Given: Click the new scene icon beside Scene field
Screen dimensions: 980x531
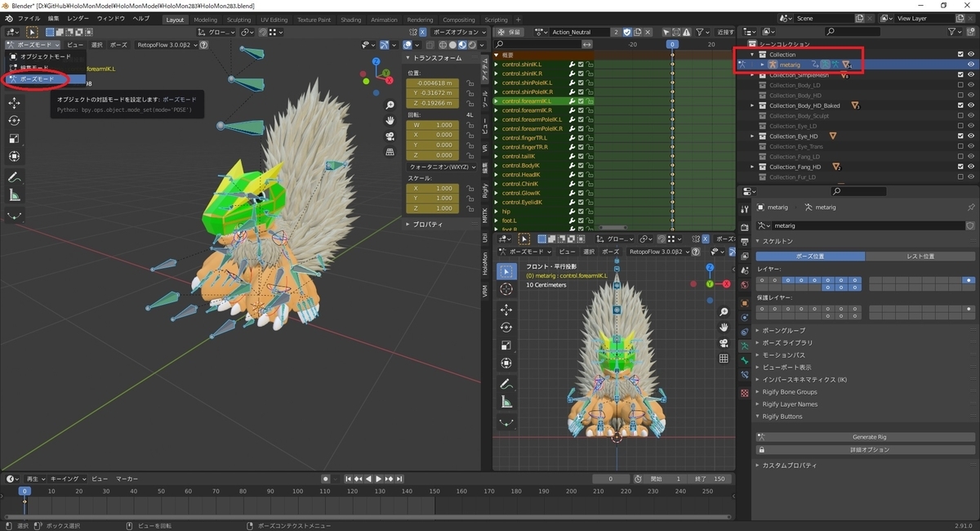Looking at the screenshot, I should point(860,18).
